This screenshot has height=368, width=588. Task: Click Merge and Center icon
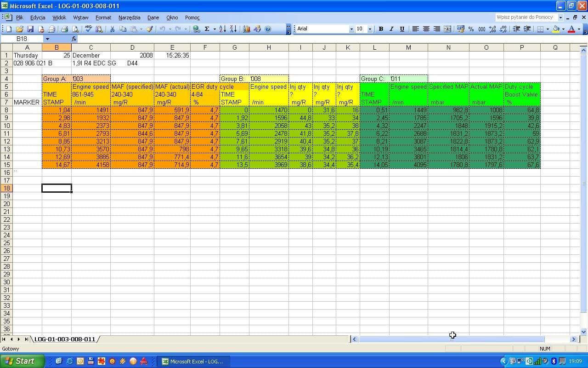(x=447, y=29)
